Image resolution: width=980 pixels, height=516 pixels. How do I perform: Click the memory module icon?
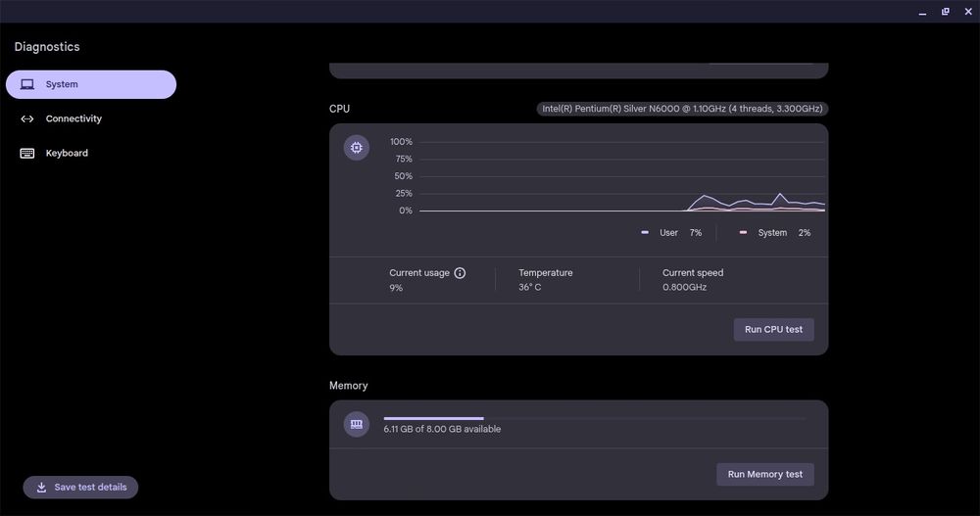357,424
